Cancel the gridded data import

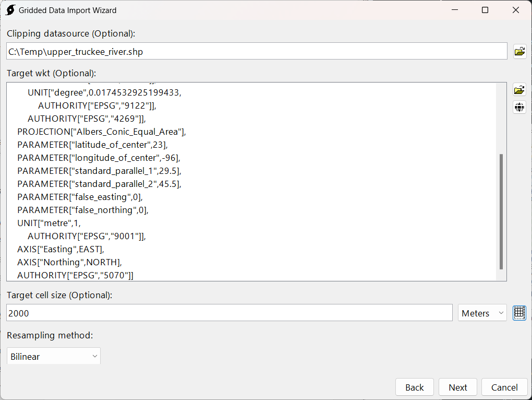pos(504,387)
